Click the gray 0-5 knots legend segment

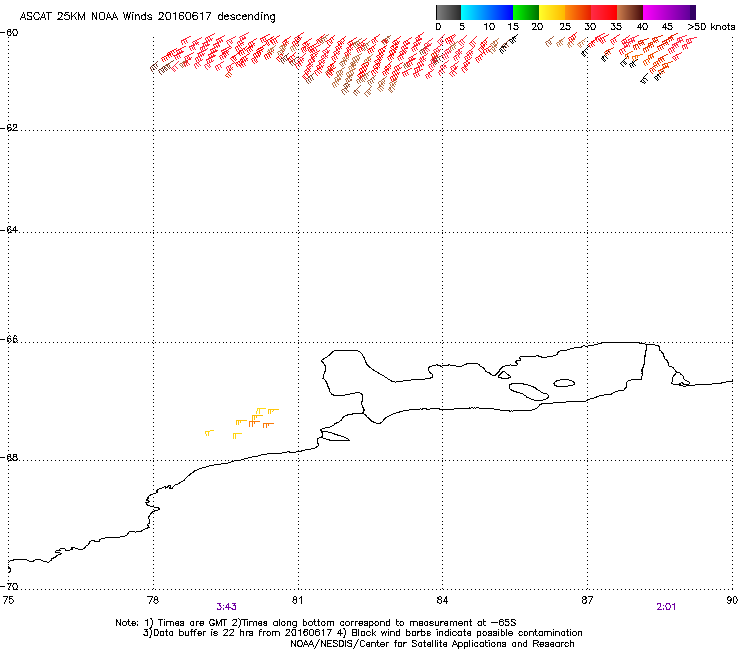pyautogui.click(x=448, y=12)
